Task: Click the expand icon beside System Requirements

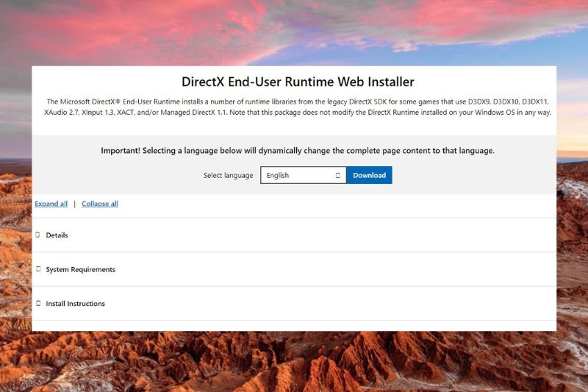Action: (38, 269)
